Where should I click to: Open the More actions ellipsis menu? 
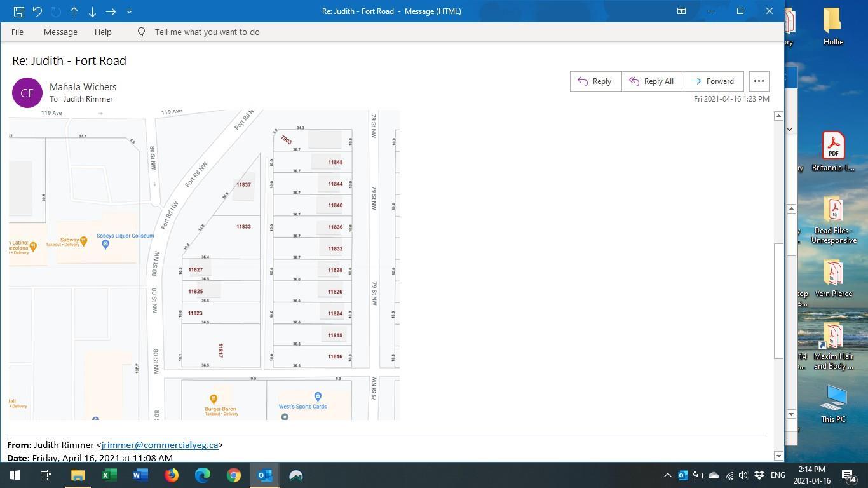(758, 81)
